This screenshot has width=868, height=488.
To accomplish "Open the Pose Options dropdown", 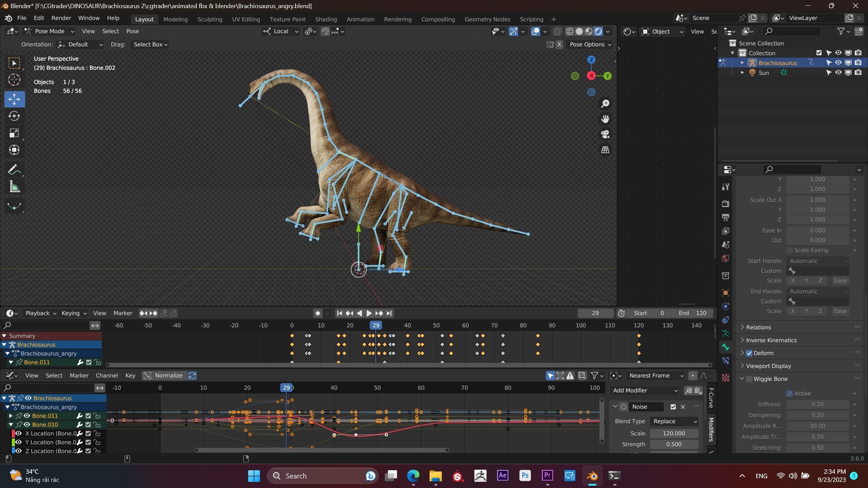I will click(x=590, y=44).
